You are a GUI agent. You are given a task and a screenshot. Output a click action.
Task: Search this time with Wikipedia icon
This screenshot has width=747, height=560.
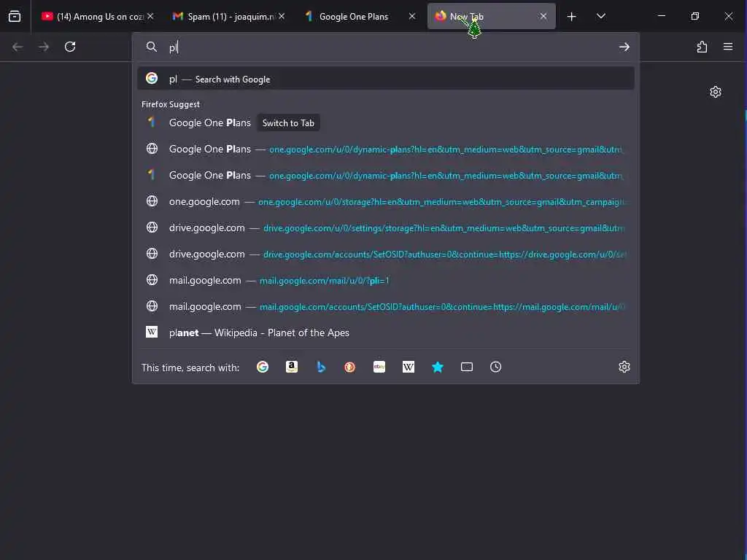click(409, 367)
